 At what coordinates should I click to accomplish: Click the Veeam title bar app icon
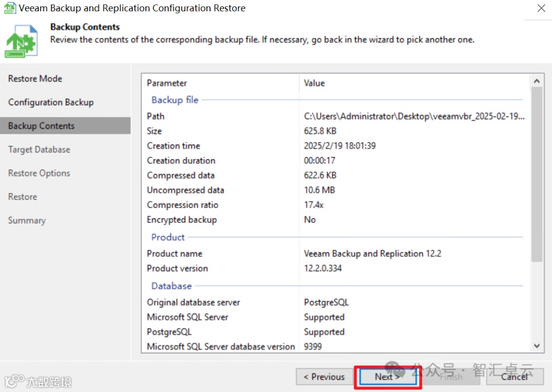10,8
